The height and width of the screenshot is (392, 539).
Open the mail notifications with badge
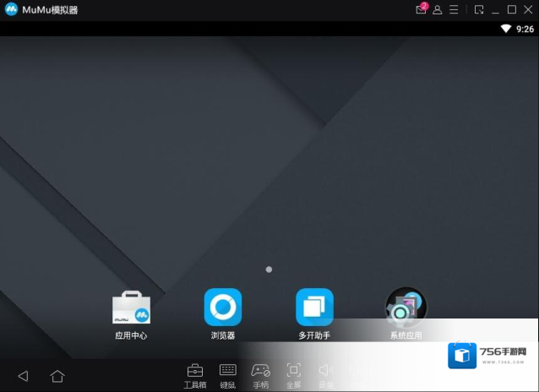click(x=422, y=9)
